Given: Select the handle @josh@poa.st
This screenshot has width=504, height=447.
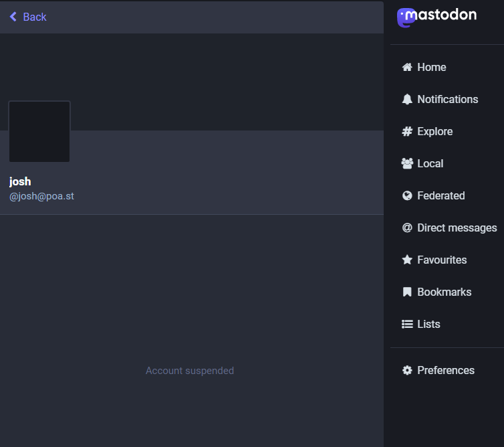Looking at the screenshot, I should pyautogui.click(x=41, y=196).
